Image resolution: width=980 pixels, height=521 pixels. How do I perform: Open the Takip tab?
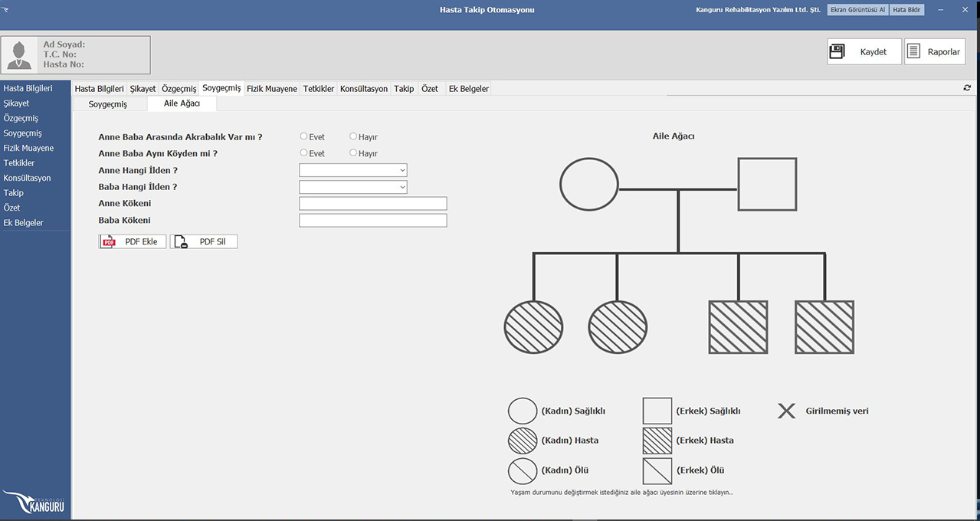404,89
